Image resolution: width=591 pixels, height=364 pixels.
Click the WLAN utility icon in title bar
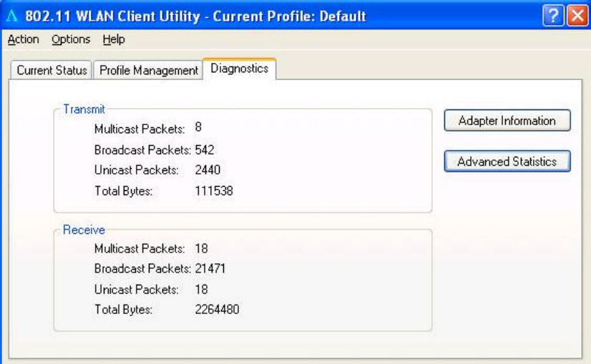click(12, 16)
